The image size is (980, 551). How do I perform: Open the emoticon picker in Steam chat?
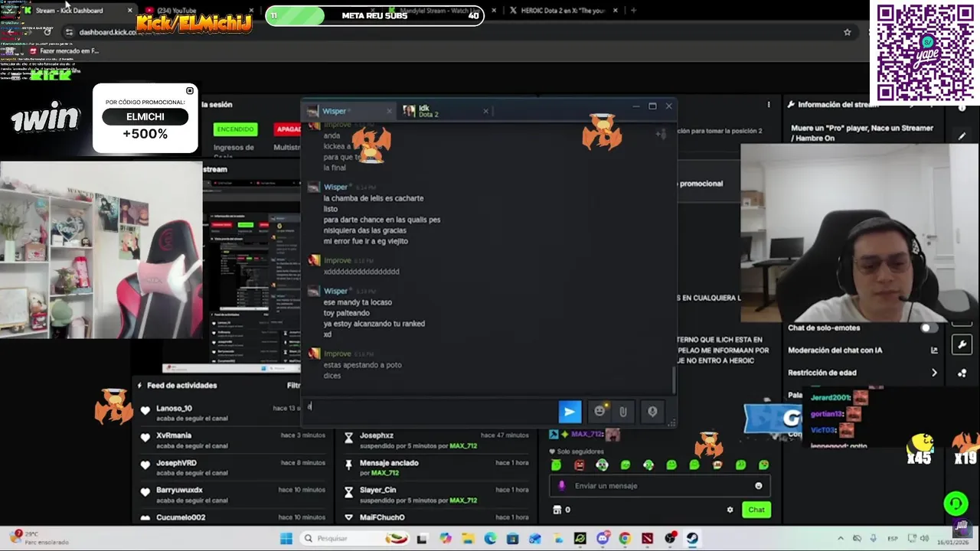(x=599, y=412)
